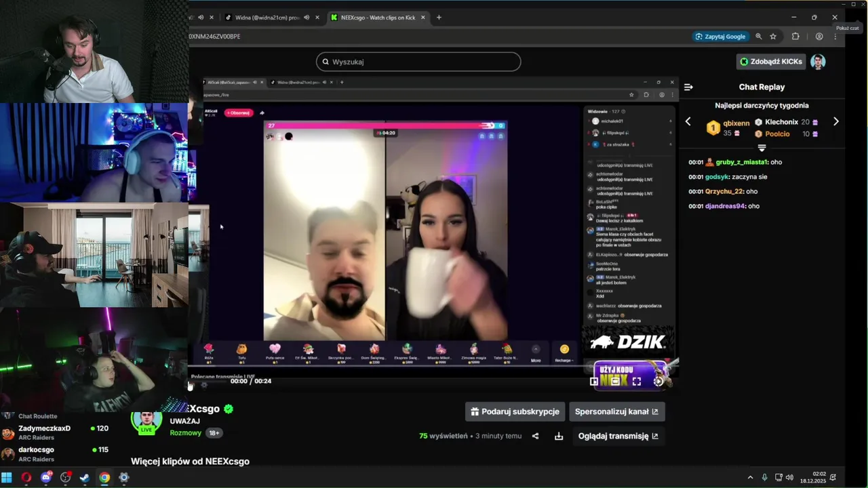Switch to Chrome in the taskbar
Image resolution: width=868 pixels, height=488 pixels.
(x=104, y=477)
